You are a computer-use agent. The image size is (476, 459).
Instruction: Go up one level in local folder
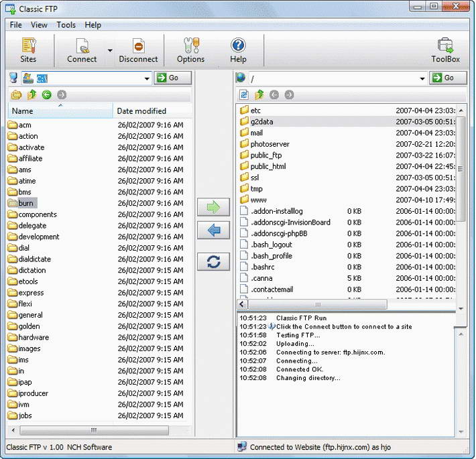(x=32, y=94)
